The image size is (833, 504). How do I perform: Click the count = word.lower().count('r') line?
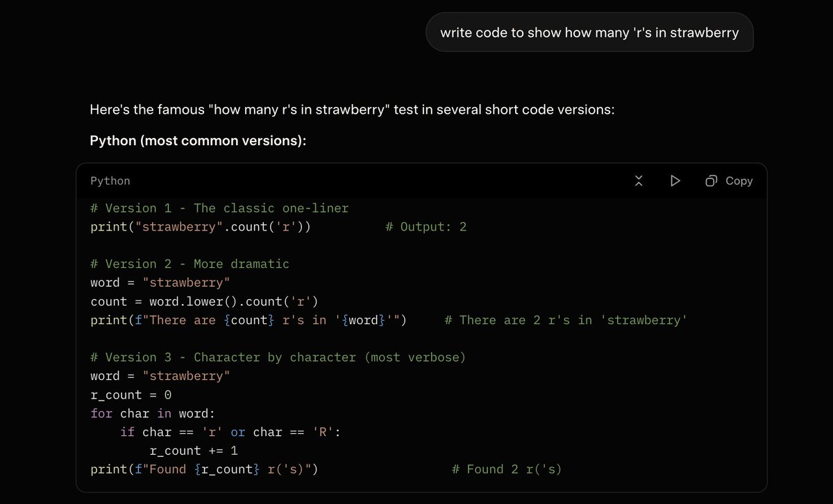pyautogui.click(x=204, y=301)
